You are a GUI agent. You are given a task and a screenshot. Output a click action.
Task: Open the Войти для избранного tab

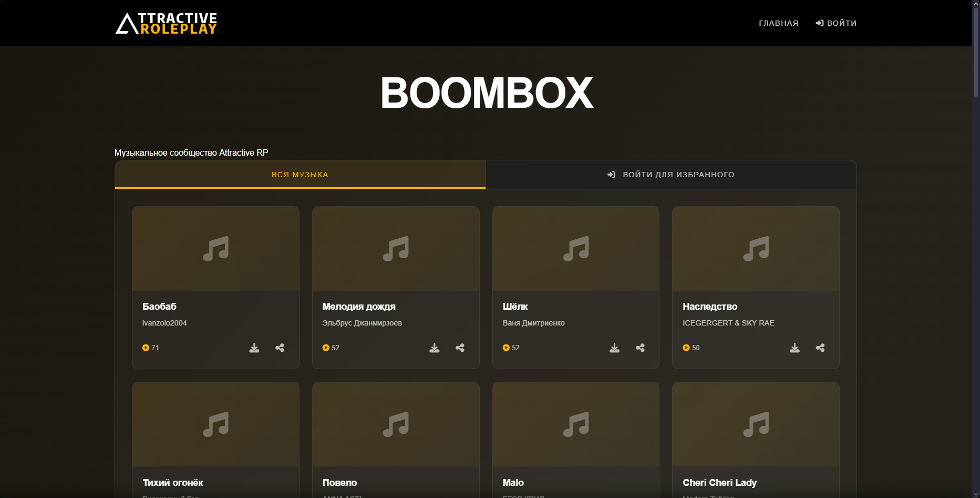[x=671, y=175]
